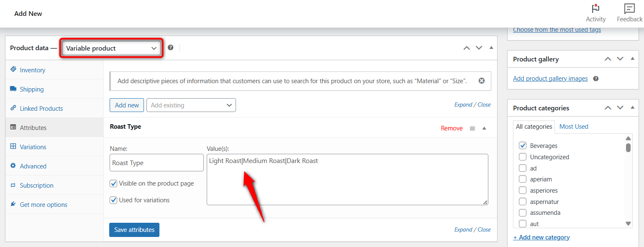Select the Variations section icon
644x247 pixels.
(x=13, y=147)
